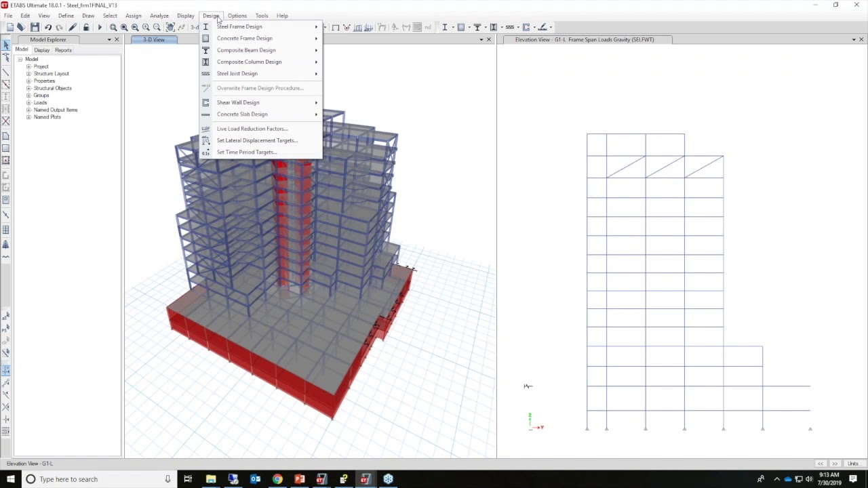Select the Draw Braces X tool

tap(5, 121)
